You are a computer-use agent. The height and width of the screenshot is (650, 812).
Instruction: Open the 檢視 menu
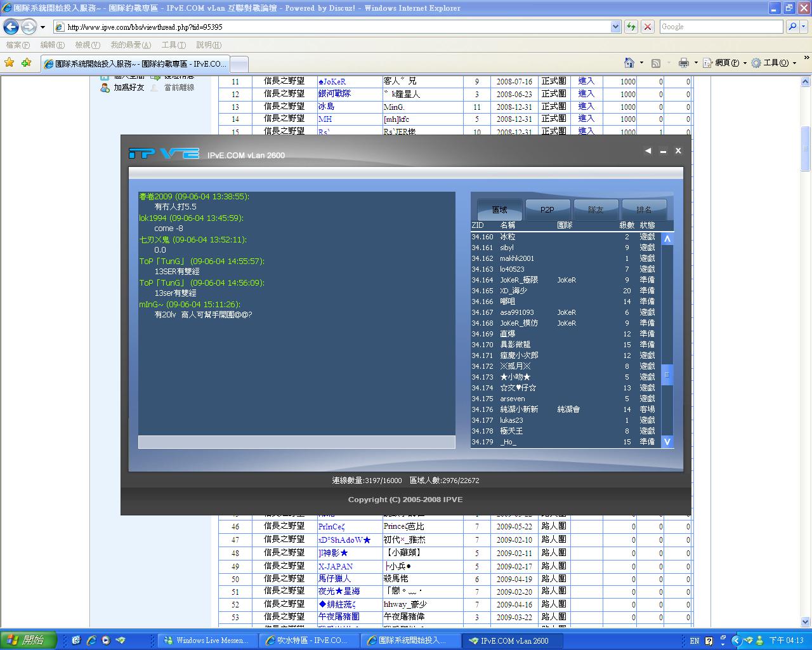87,45
